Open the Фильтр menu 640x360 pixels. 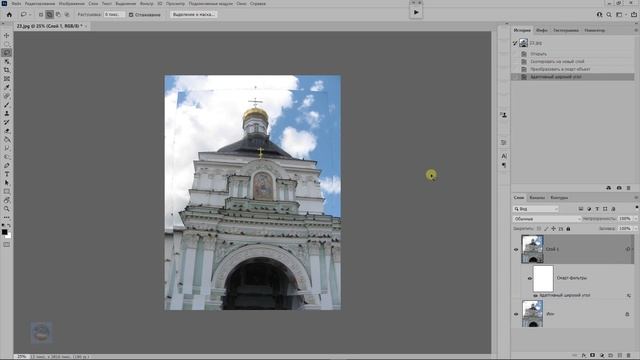(146, 3)
